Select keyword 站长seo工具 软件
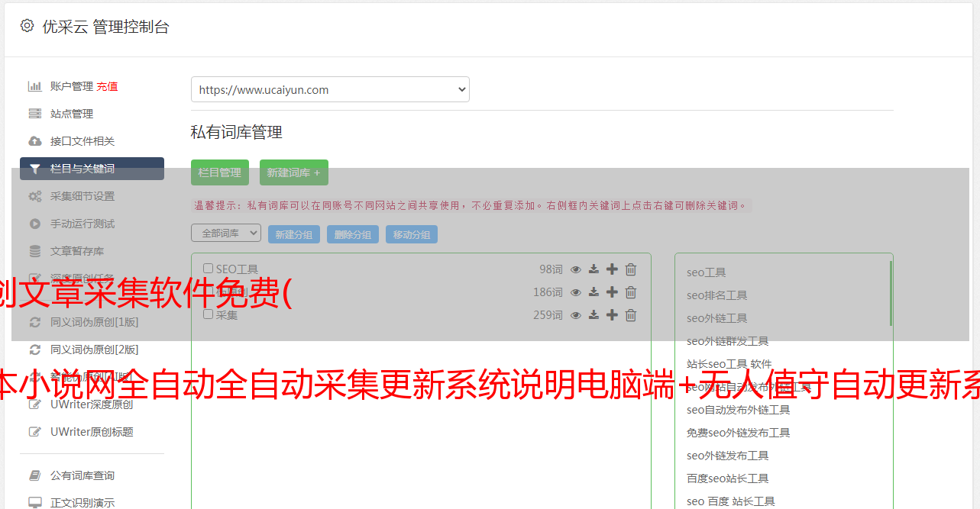 (729, 364)
